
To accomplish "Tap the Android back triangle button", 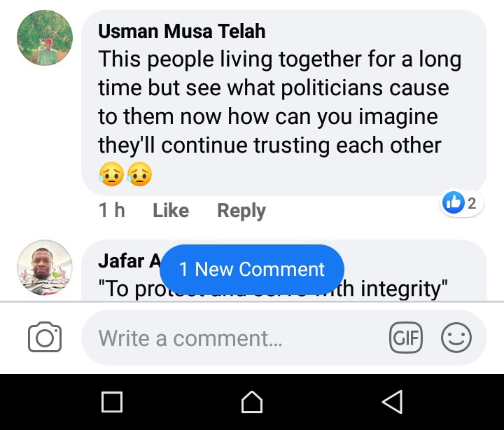I will pos(393,402).
